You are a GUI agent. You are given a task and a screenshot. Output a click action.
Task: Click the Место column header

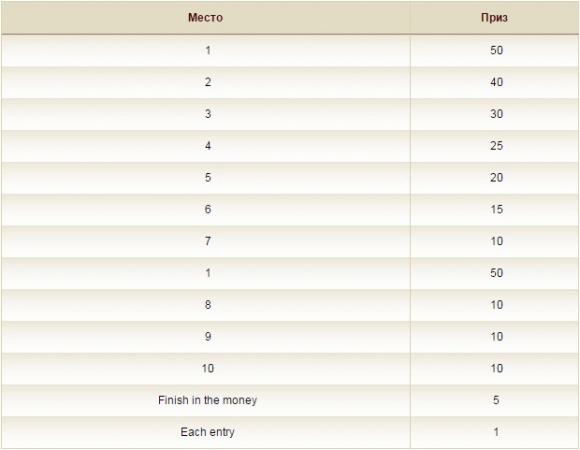205,18
